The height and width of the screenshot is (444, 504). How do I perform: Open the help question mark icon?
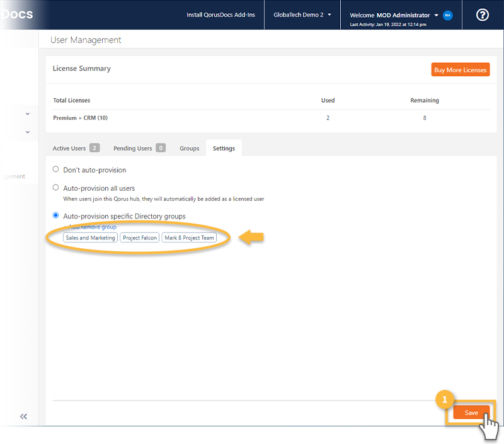pos(483,15)
